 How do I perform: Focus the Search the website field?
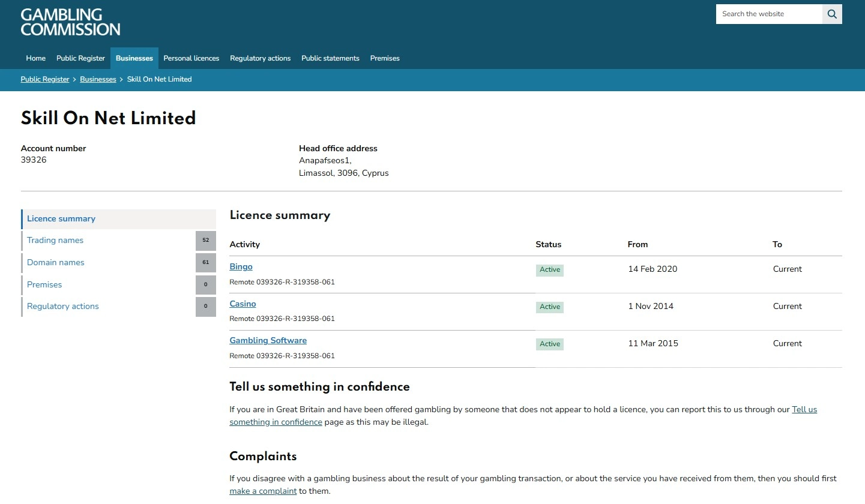[x=769, y=14]
